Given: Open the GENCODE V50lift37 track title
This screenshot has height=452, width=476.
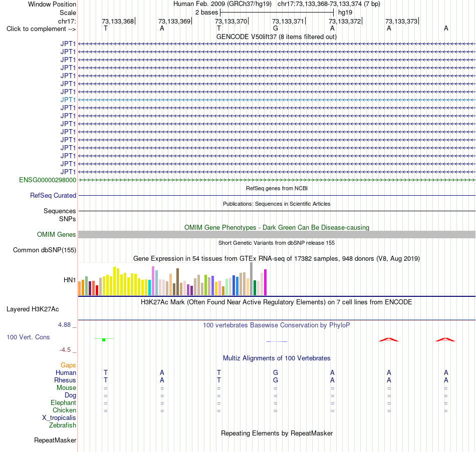Looking at the screenshot, I should click(x=276, y=37).
